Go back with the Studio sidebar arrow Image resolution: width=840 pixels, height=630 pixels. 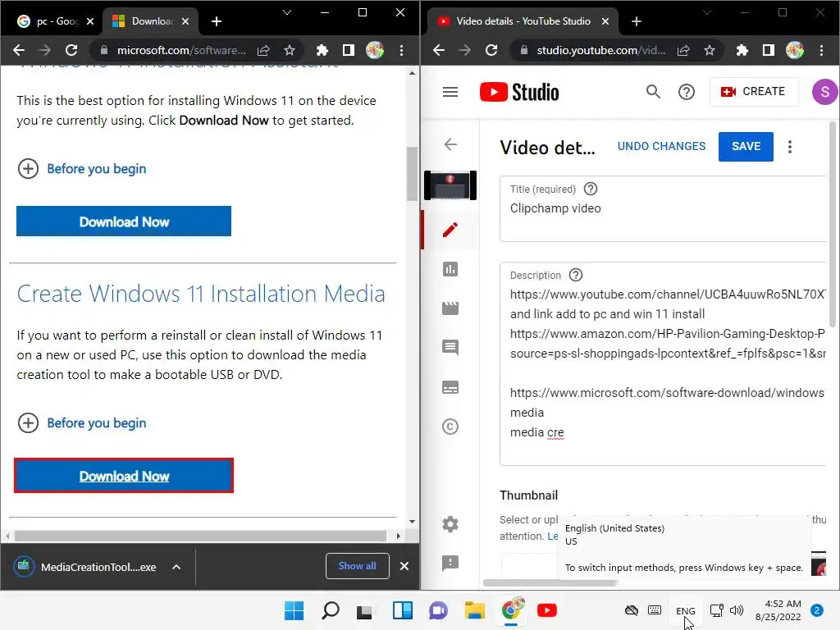click(x=450, y=144)
